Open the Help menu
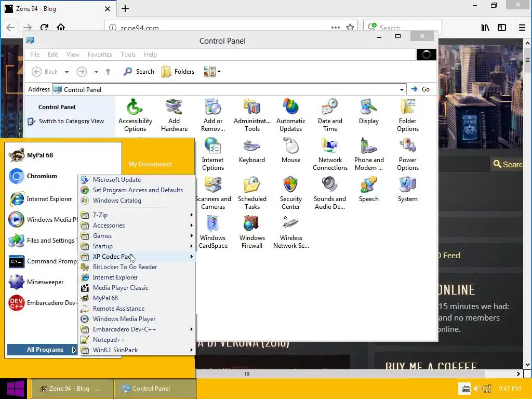 [150, 54]
